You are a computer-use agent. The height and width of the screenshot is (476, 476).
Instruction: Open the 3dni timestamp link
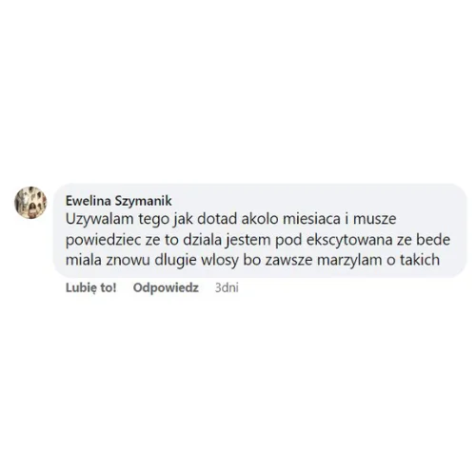pos(227,288)
